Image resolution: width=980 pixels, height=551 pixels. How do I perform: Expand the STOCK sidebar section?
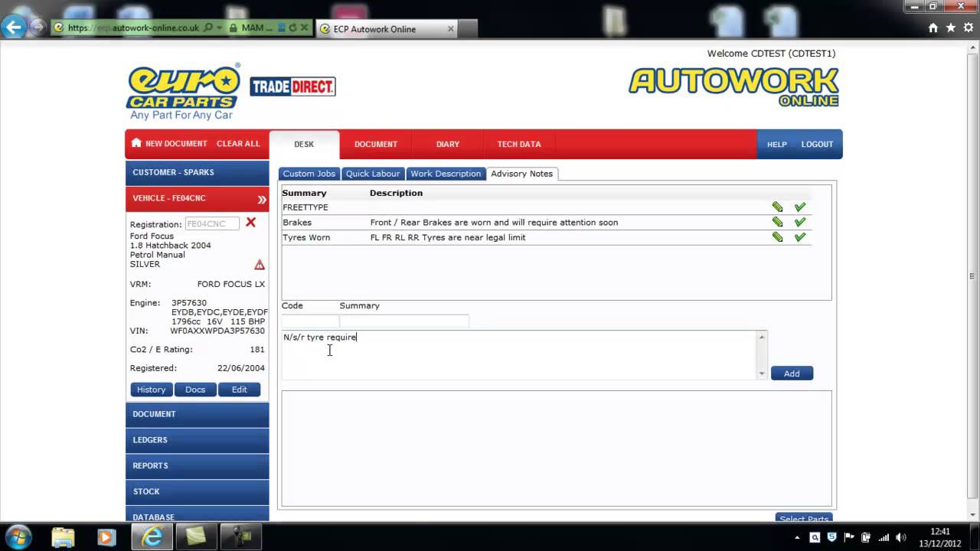point(198,491)
